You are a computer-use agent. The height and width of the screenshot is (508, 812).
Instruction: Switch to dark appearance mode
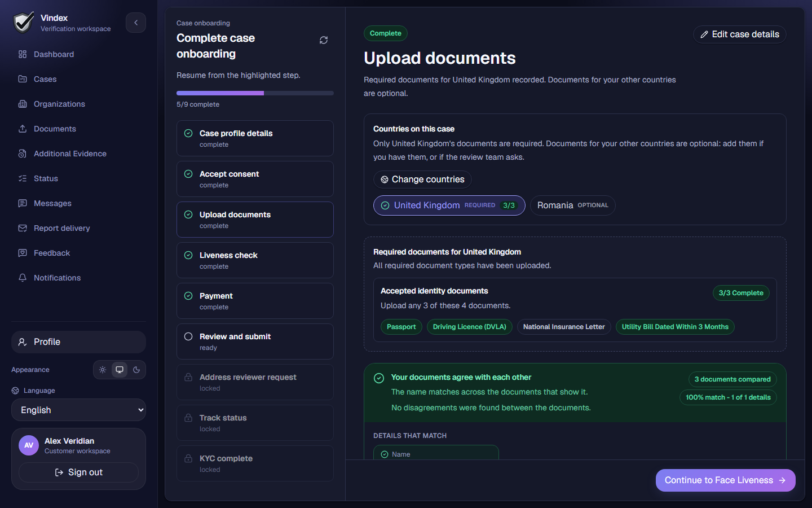point(136,370)
